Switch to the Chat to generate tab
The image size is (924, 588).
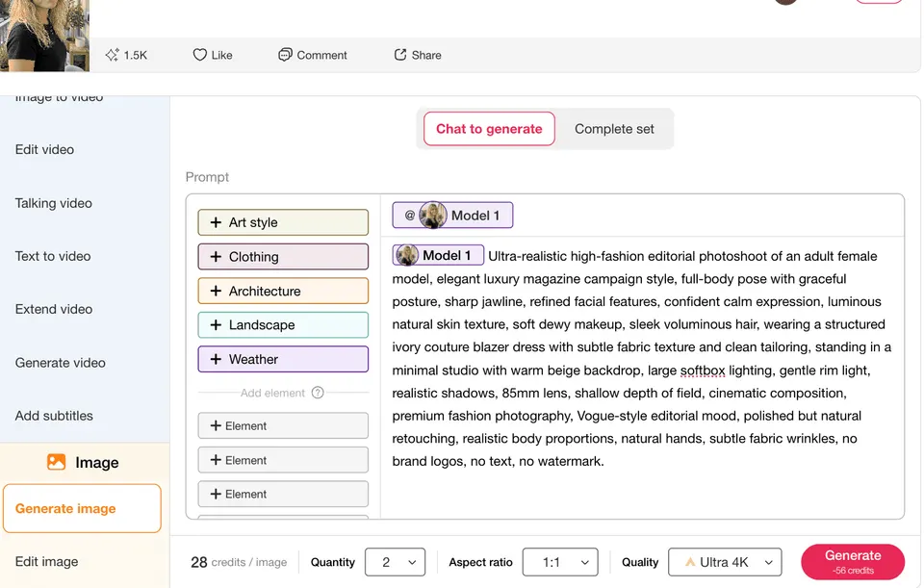[489, 128]
